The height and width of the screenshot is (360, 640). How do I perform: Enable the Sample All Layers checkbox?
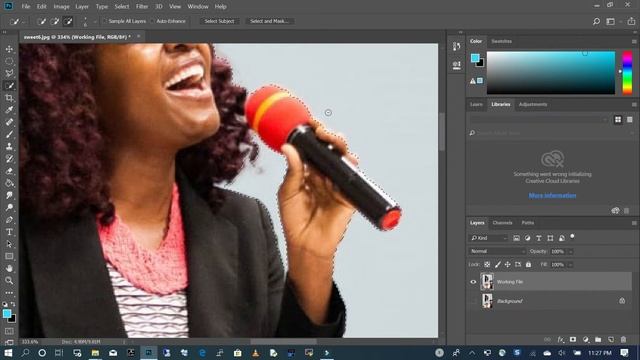[105, 21]
